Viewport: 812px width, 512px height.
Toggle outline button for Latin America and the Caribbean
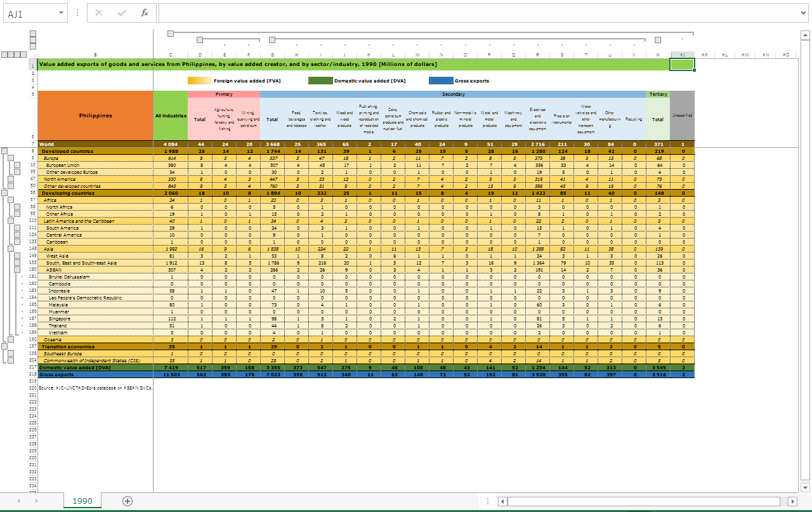(11, 221)
